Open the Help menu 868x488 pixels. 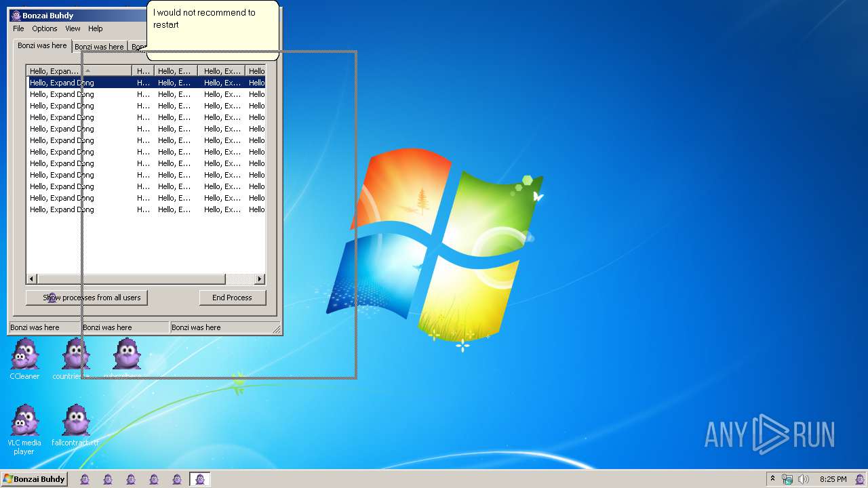[96, 28]
